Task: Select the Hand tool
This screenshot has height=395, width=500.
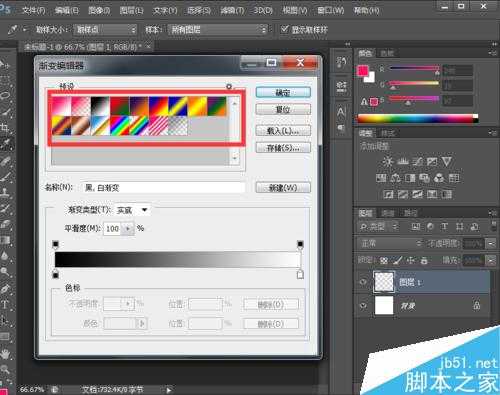Action: (x=5, y=353)
